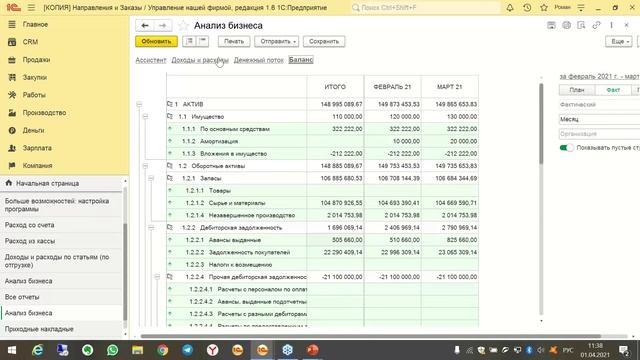Open the Отправить dropdown
640x360 pixels.
point(277,41)
